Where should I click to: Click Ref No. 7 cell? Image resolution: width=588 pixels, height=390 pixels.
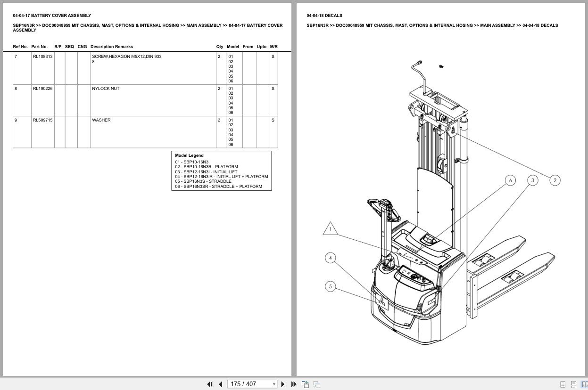coord(22,68)
